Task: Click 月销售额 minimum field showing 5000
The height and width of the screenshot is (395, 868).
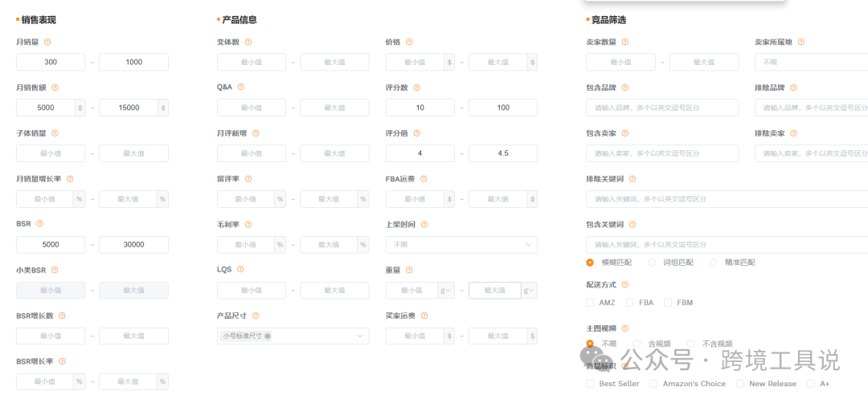Action: click(x=46, y=108)
